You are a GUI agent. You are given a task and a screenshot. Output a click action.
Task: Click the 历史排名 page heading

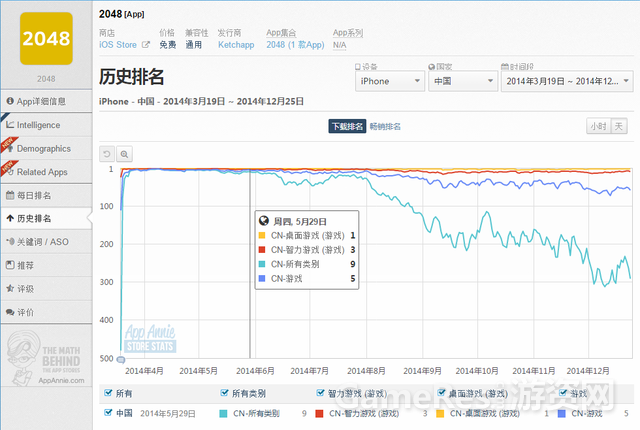coord(131,77)
